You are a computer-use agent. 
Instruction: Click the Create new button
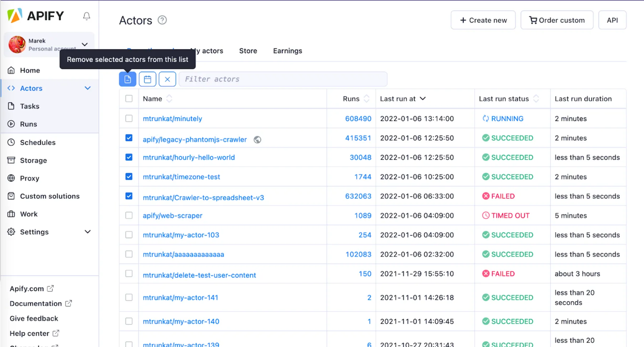click(483, 20)
